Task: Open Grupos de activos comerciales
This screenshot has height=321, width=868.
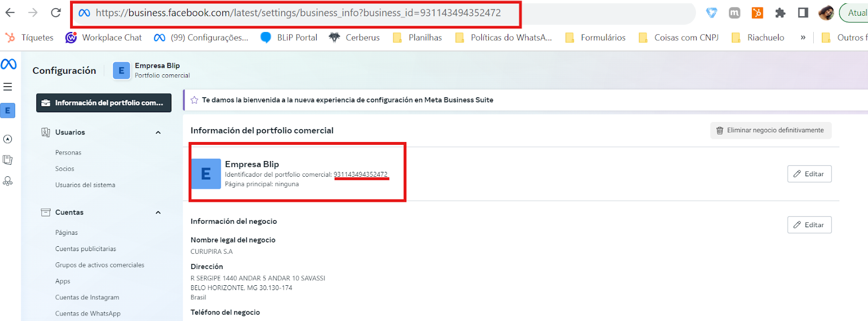Action: click(x=100, y=265)
